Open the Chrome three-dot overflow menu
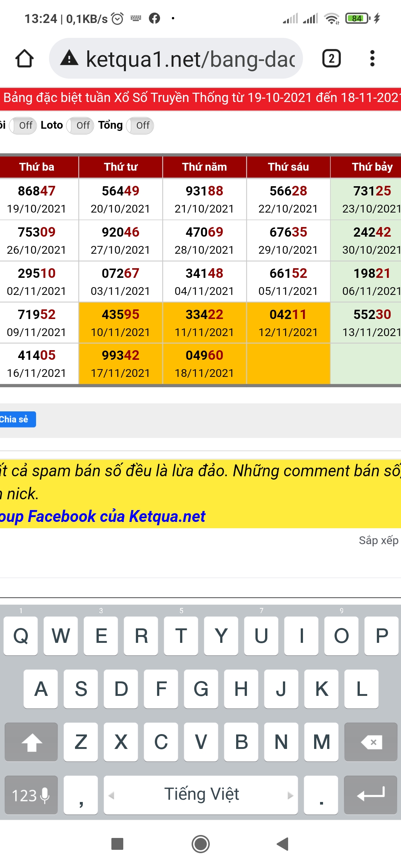This screenshot has width=401, height=868. pos(372,59)
